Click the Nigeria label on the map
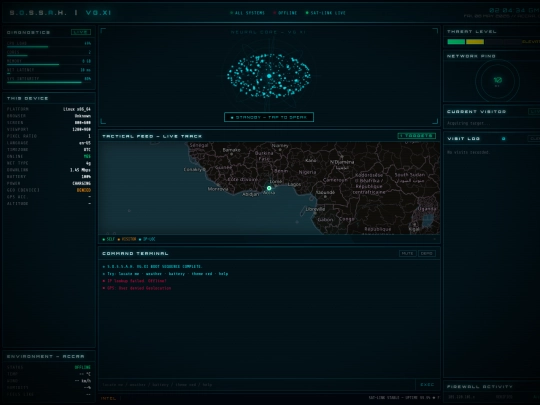540x405 pixels. pos(307,172)
